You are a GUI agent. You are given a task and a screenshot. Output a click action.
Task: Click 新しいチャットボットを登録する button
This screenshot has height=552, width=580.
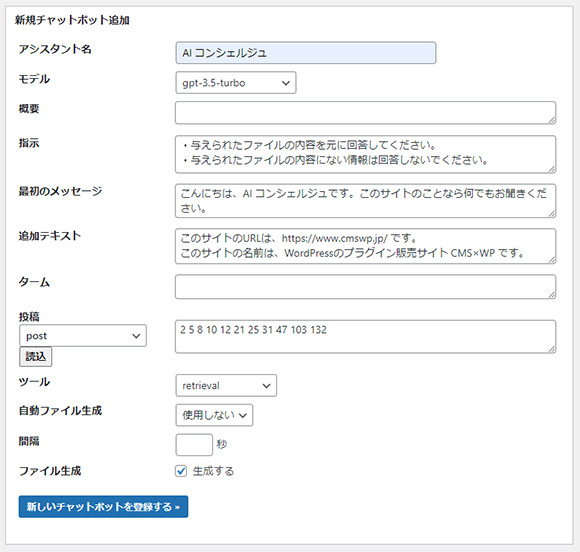pyautogui.click(x=103, y=506)
